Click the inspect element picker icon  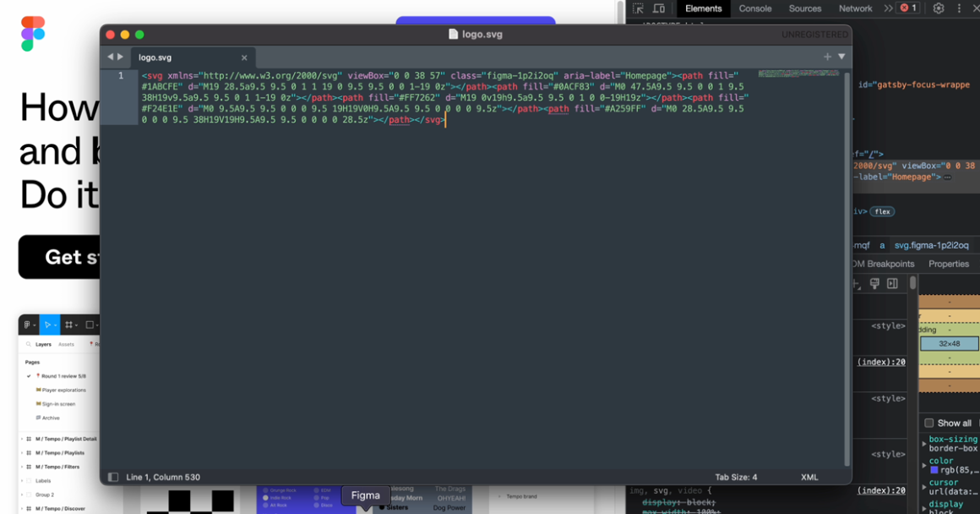(x=638, y=8)
